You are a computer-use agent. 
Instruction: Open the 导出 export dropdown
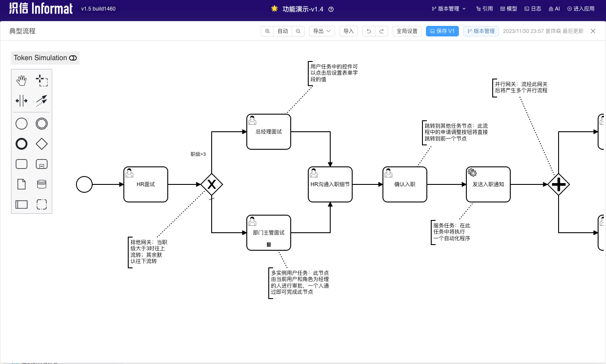pos(322,31)
